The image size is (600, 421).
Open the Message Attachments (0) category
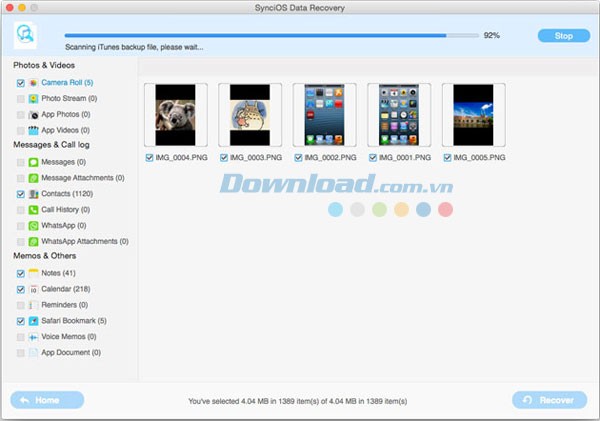tap(83, 178)
